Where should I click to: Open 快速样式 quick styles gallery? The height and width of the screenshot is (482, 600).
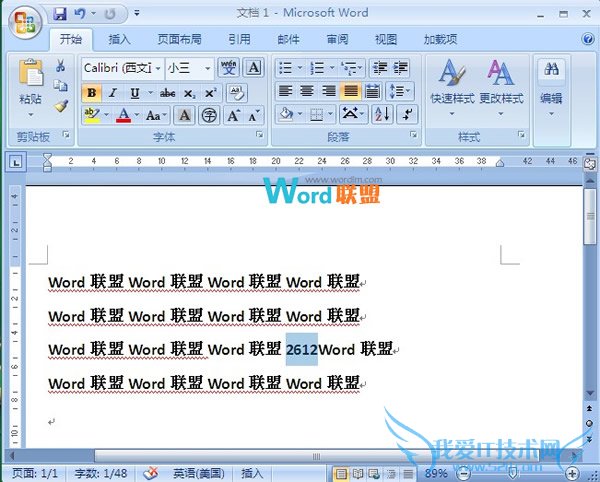pos(453,88)
